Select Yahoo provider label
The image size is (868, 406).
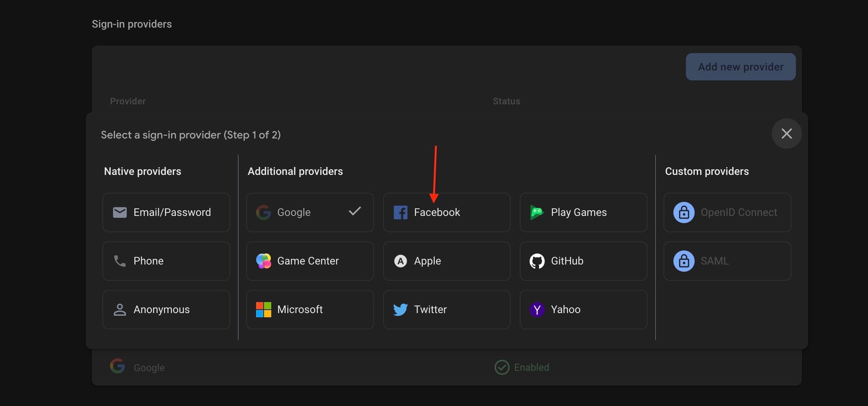click(566, 310)
